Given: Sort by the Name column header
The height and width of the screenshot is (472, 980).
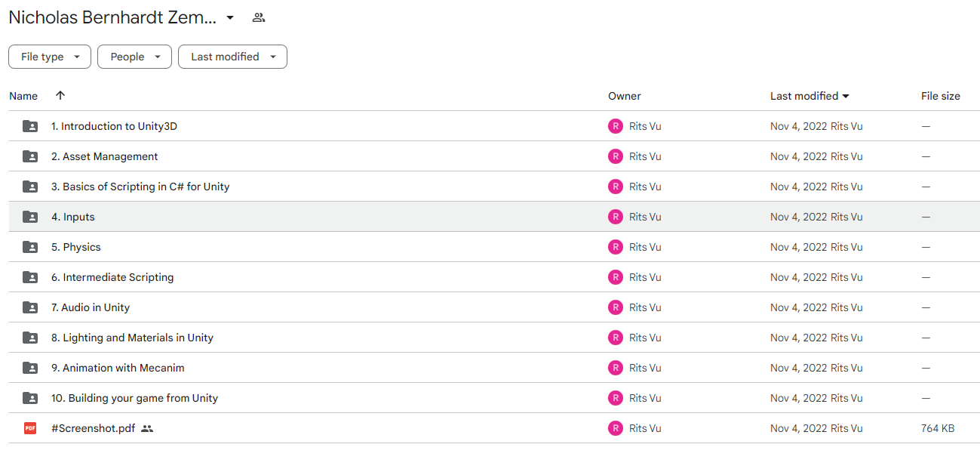Looking at the screenshot, I should (x=23, y=96).
